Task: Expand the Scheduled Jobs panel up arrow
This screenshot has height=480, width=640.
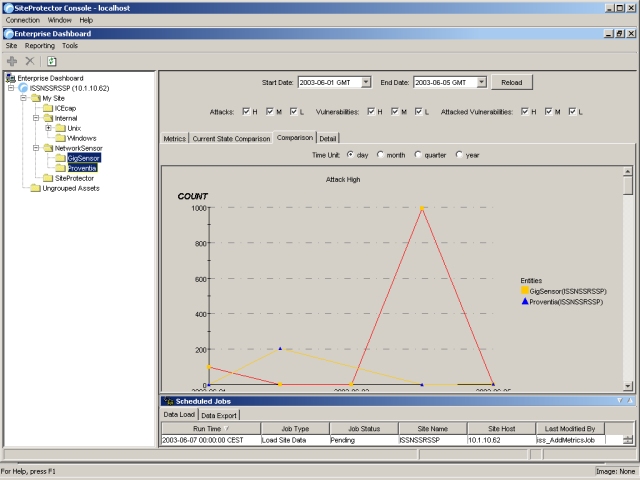Action: (x=629, y=401)
